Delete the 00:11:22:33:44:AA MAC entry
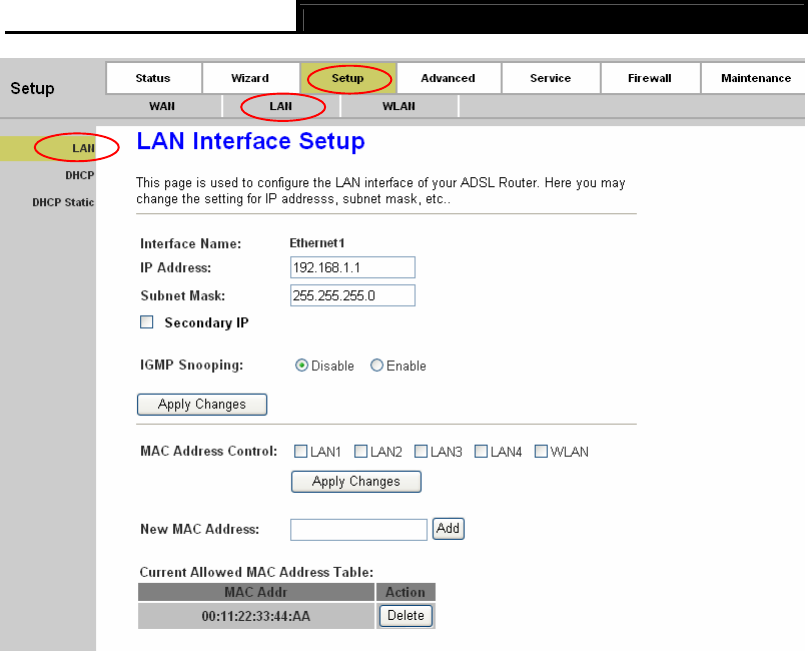The height and width of the screenshot is (651, 808). pos(406,616)
